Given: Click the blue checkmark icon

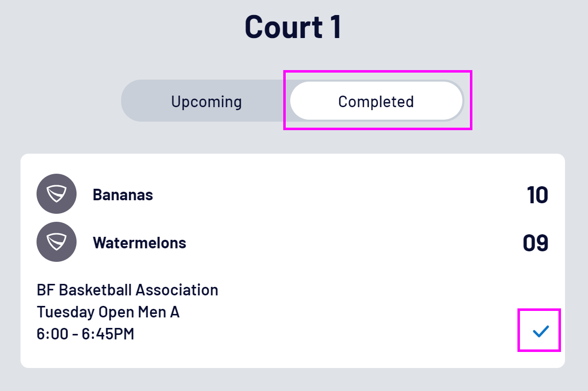Looking at the screenshot, I should click(540, 331).
